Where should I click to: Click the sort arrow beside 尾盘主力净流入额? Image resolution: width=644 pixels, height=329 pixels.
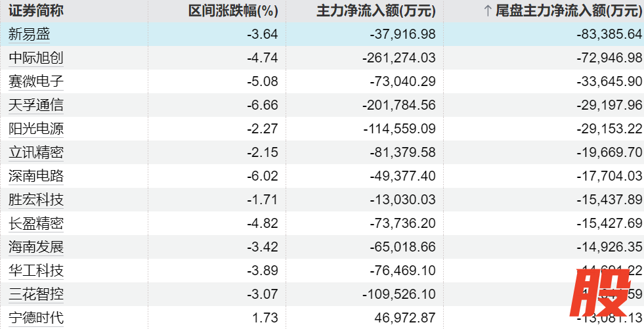pyautogui.click(x=487, y=11)
